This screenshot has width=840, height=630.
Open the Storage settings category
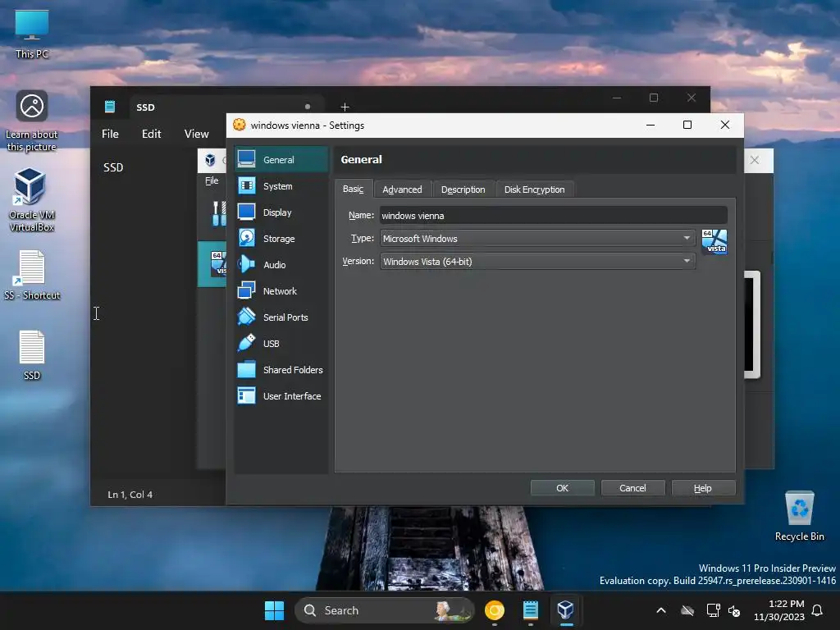(x=281, y=239)
